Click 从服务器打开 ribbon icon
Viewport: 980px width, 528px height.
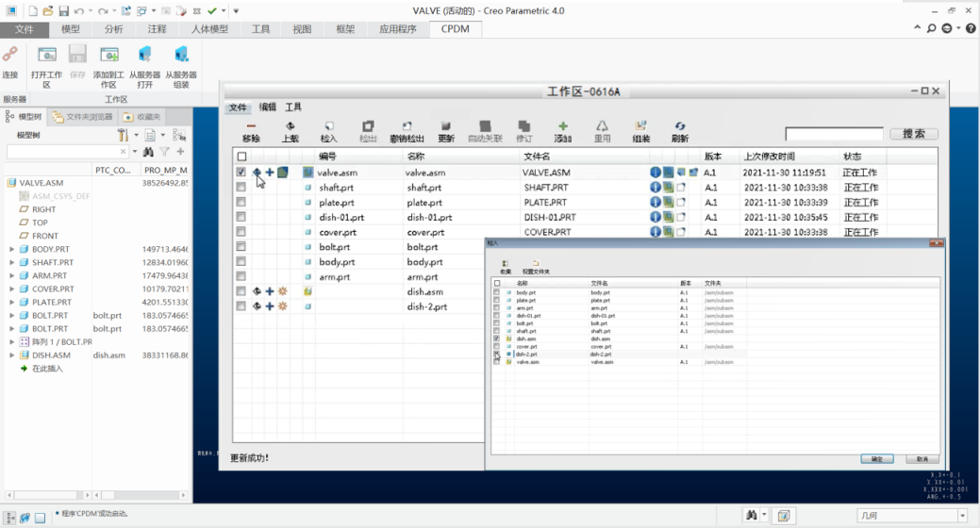(x=144, y=55)
